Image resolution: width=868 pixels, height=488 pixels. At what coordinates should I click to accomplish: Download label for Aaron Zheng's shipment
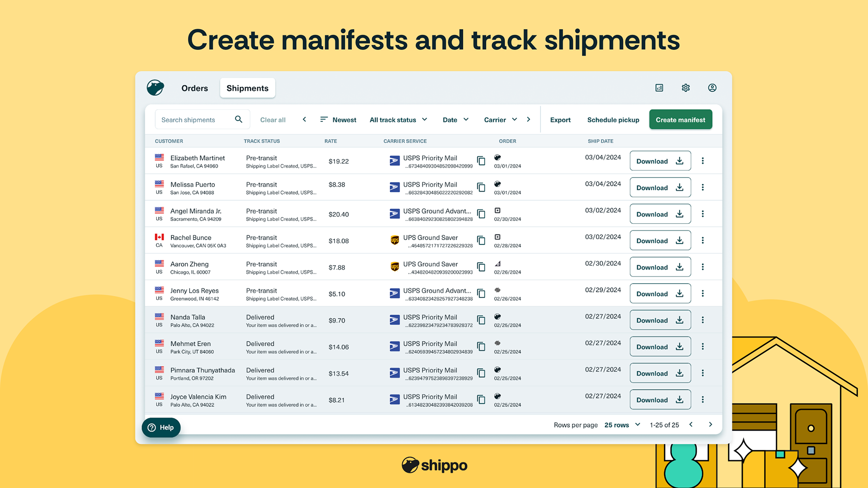(x=660, y=267)
